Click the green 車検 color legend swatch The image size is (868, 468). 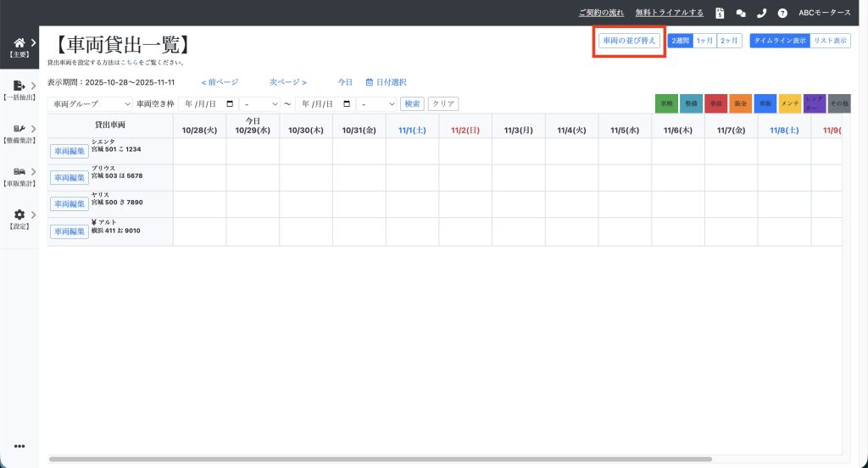coord(666,103)
